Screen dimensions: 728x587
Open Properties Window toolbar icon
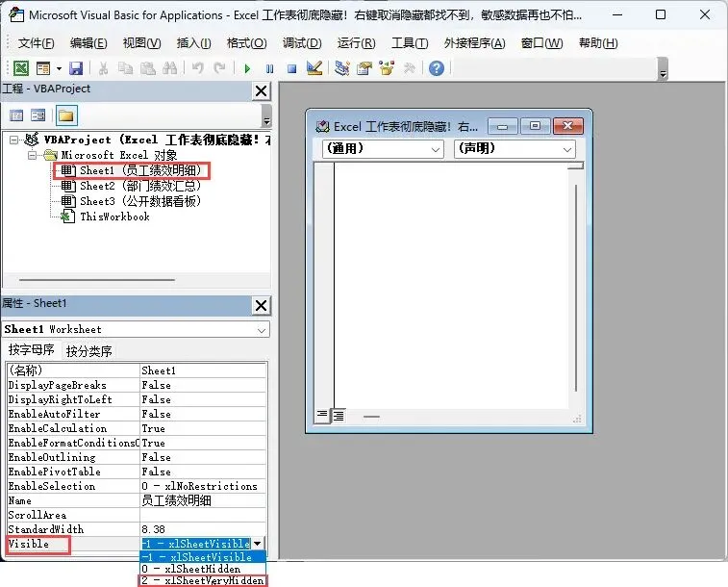click(364, 68)
